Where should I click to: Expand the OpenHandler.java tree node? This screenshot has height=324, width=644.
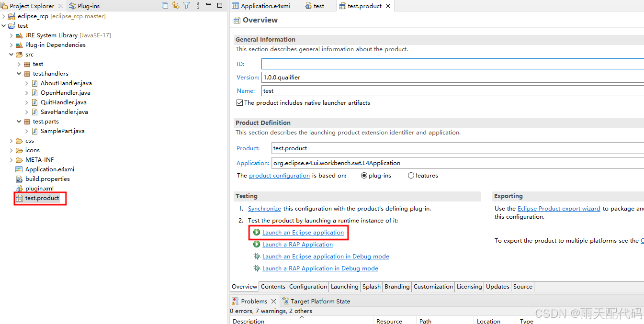tap(27, 93)
